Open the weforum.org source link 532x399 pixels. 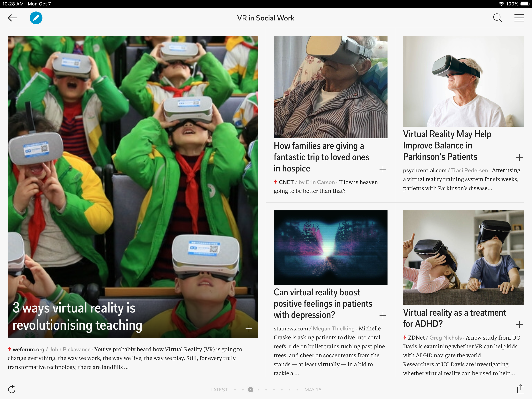point(28,349)
